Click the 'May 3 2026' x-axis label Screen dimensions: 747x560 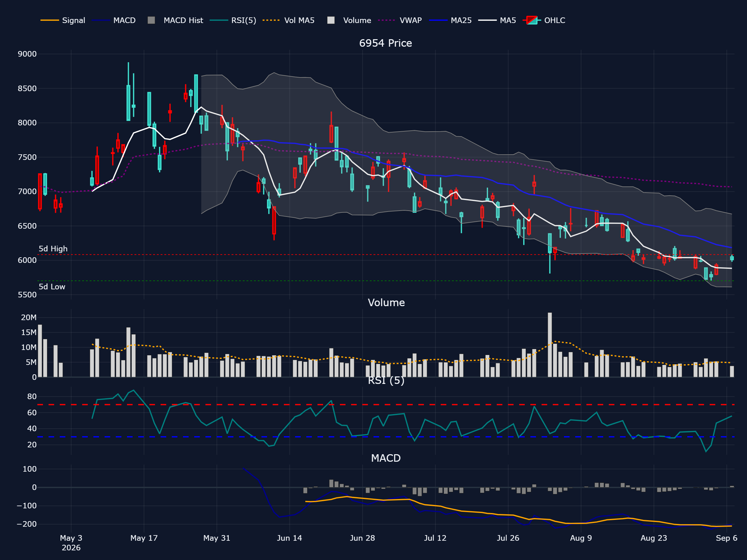(x=71, y=543)
